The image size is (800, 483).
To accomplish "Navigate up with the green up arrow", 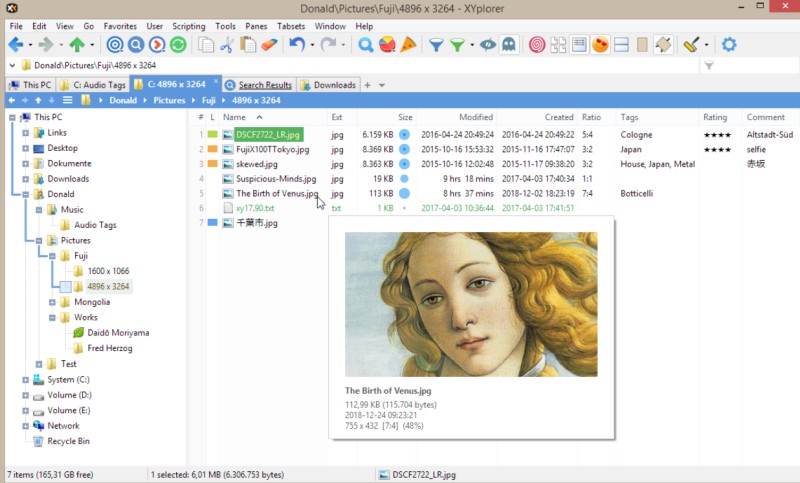I will point(77,45).
